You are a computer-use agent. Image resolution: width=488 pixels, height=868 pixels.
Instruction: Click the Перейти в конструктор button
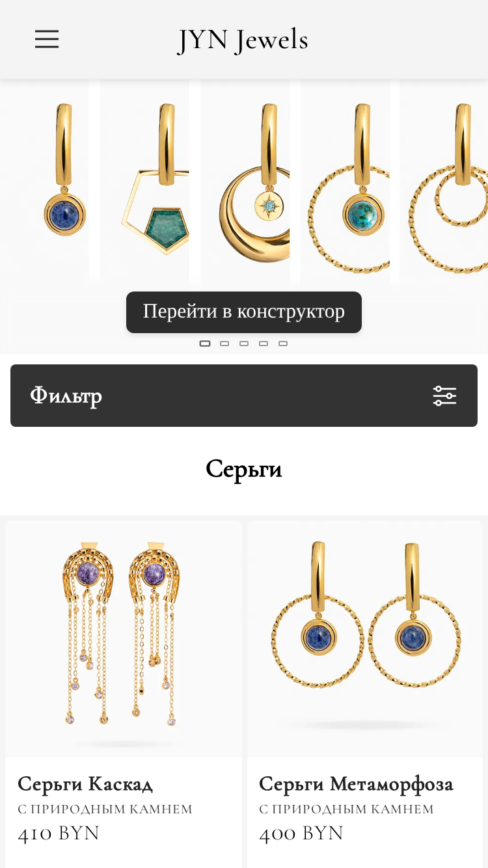point(244,312)
